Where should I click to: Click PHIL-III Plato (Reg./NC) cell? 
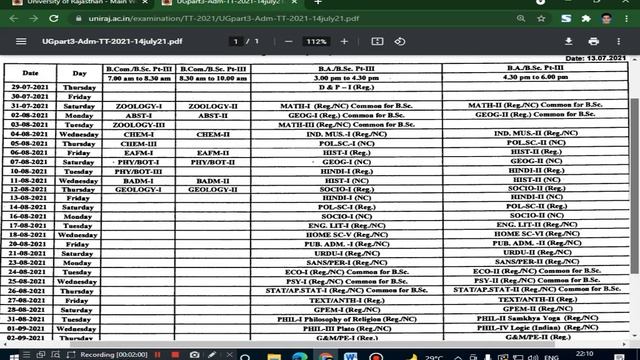click(347, 329)
